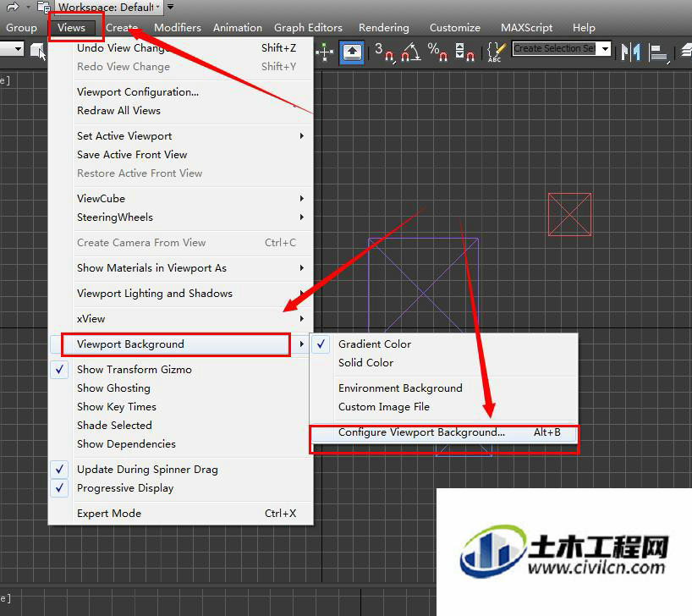Viewport: 692px width, 616px height.
Task: Choose Configure Viewport Background
Action: point(443,432)
